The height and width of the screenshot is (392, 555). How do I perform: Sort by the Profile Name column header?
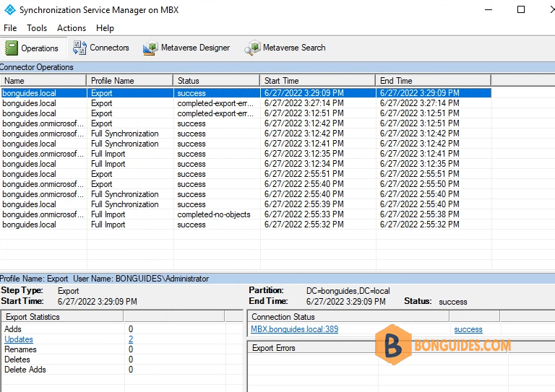point(130,81)
